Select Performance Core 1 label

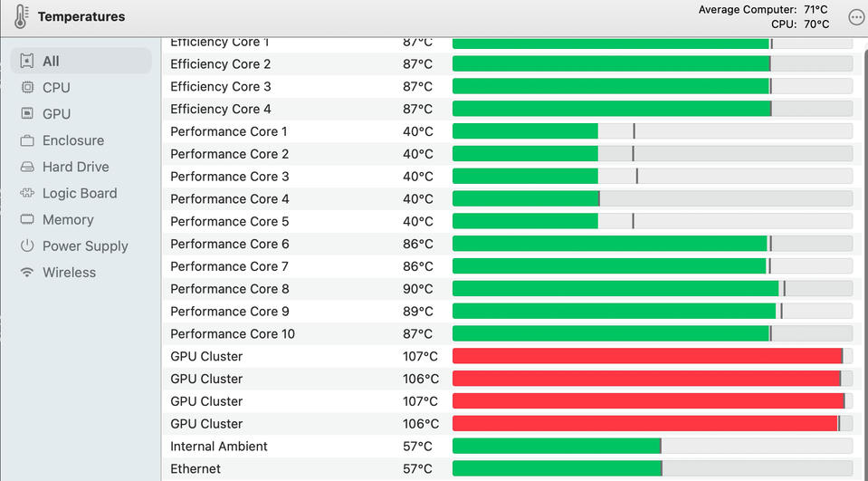229,131
